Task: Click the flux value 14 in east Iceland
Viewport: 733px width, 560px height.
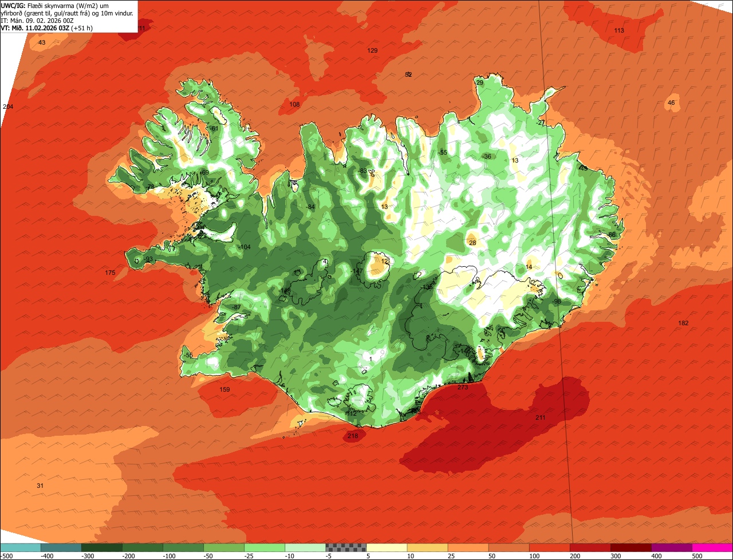Action: click(529, 267)
